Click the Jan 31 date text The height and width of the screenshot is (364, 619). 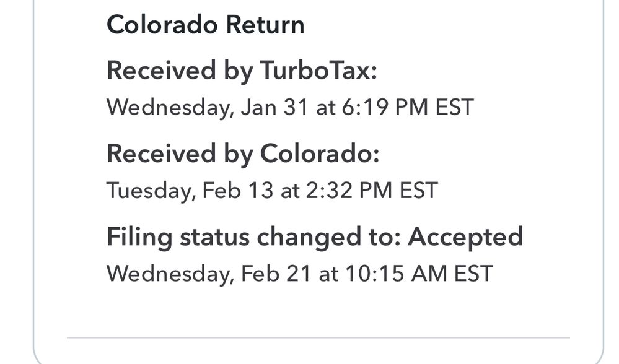(x=275, y=107)
